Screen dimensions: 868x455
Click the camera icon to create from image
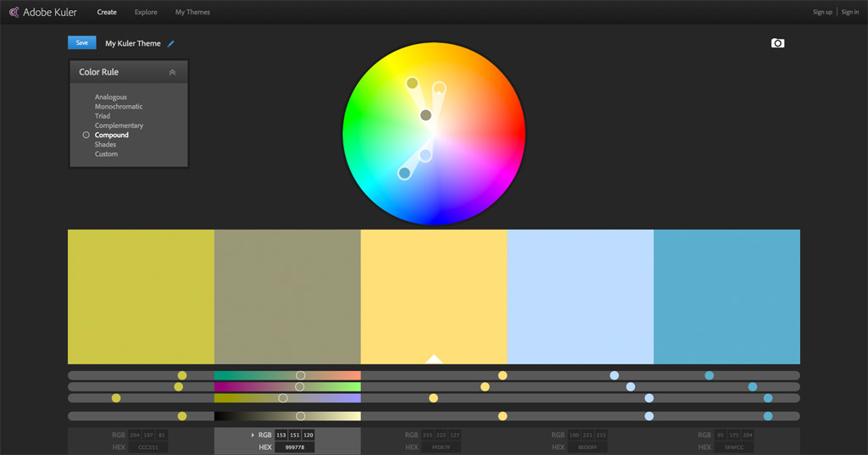[x=777, y=43]
